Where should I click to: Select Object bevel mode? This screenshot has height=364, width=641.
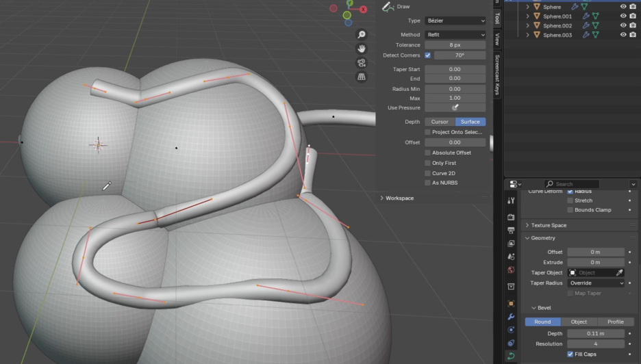(579, 322)
